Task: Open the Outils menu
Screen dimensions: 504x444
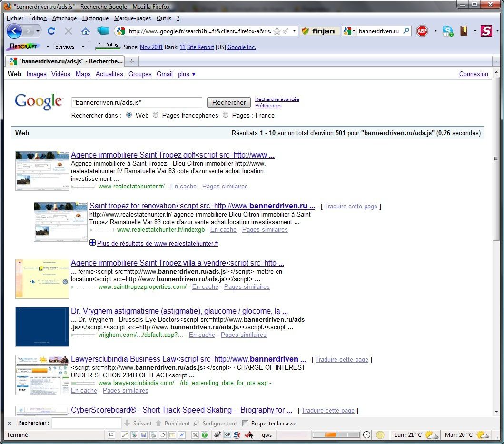Action: [164, 18]
